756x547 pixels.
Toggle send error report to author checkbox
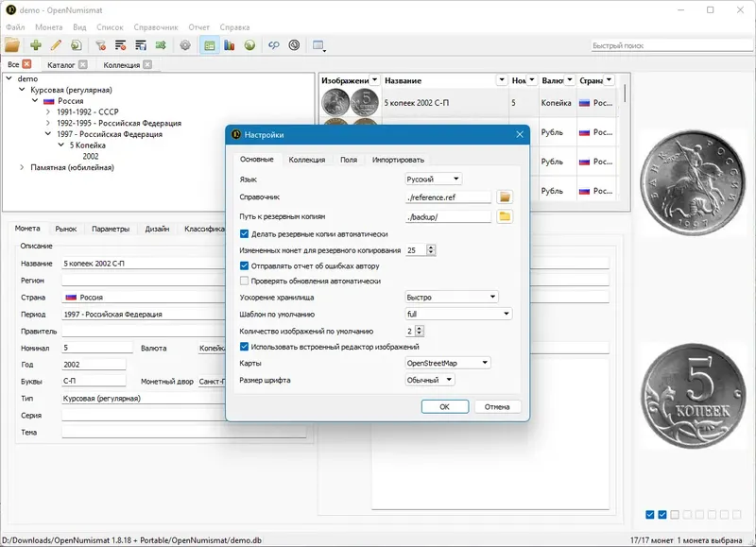point(244,265)
